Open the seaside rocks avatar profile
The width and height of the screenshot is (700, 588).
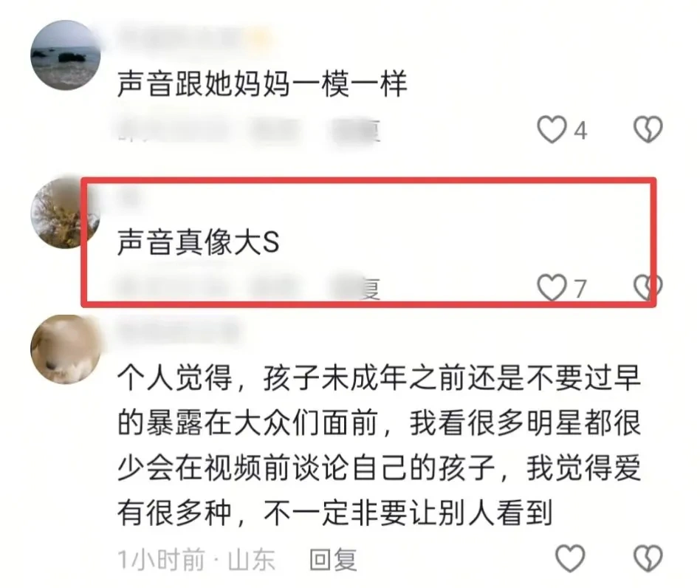[x=65, y=55]
